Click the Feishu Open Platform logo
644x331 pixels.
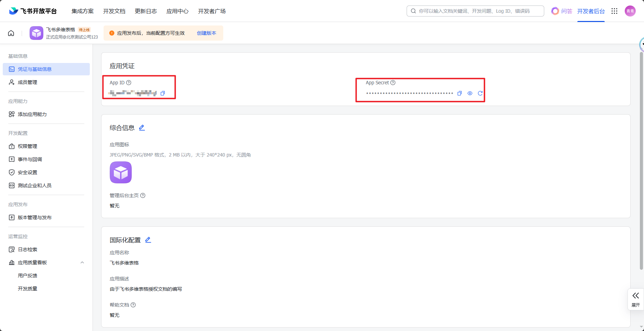pos(33,11)
